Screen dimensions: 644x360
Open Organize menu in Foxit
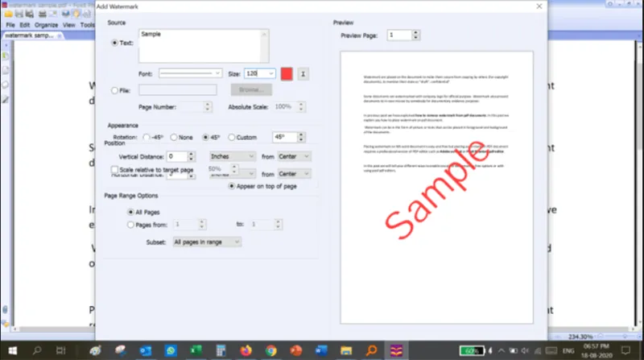(46, 25)
